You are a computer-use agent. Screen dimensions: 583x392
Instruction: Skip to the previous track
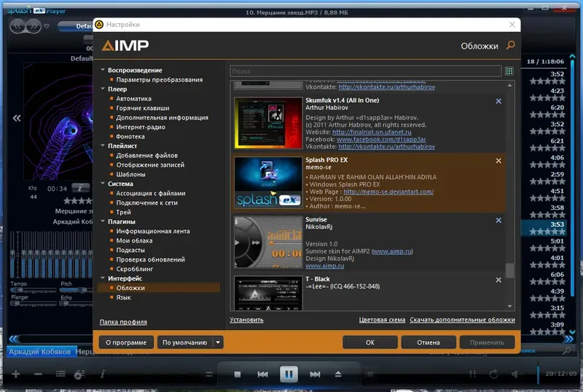coord(263,375)
